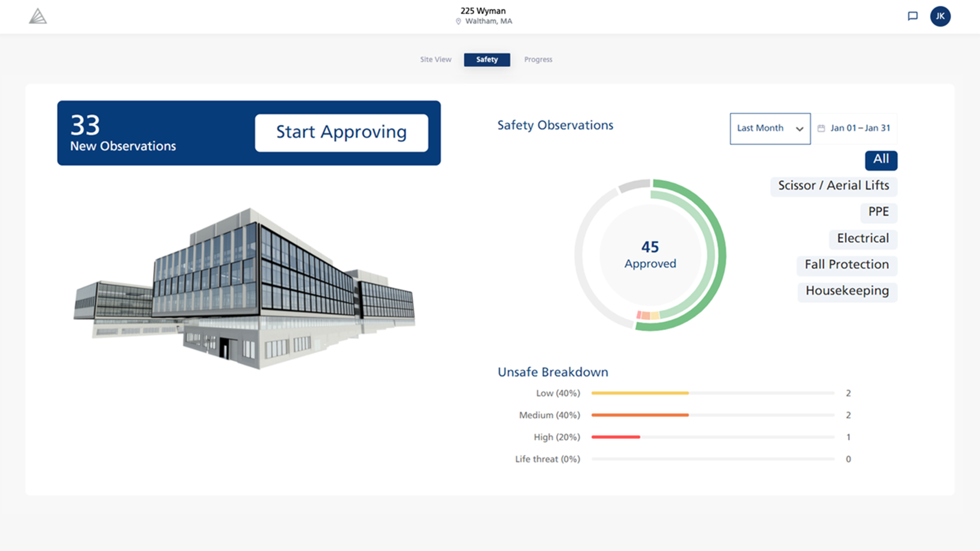Image resolution: width=980 pixels, height=551 pixels.
Task: Select the Fall Protection filter
Action: coord(846,265)
